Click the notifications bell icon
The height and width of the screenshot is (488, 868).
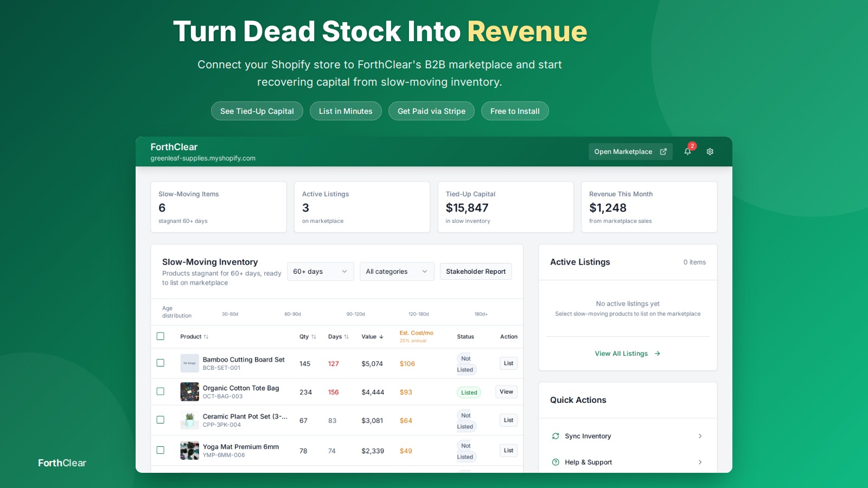[687, 152]
